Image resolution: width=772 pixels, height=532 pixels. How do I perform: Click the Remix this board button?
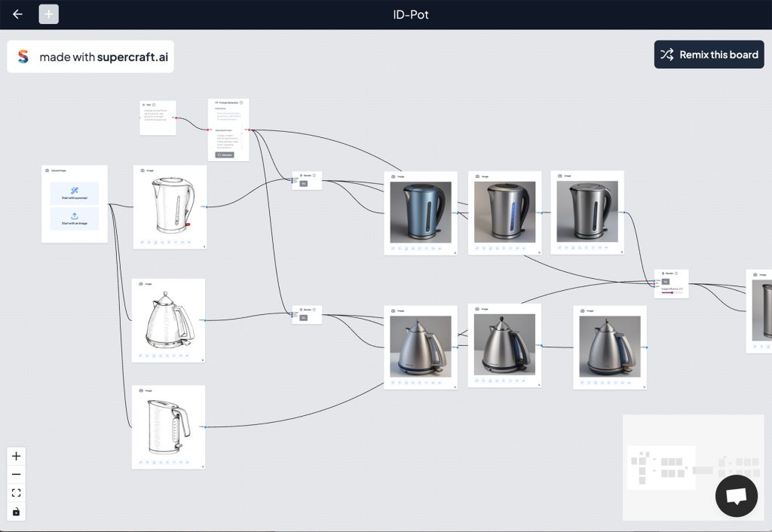coord(709,55)
